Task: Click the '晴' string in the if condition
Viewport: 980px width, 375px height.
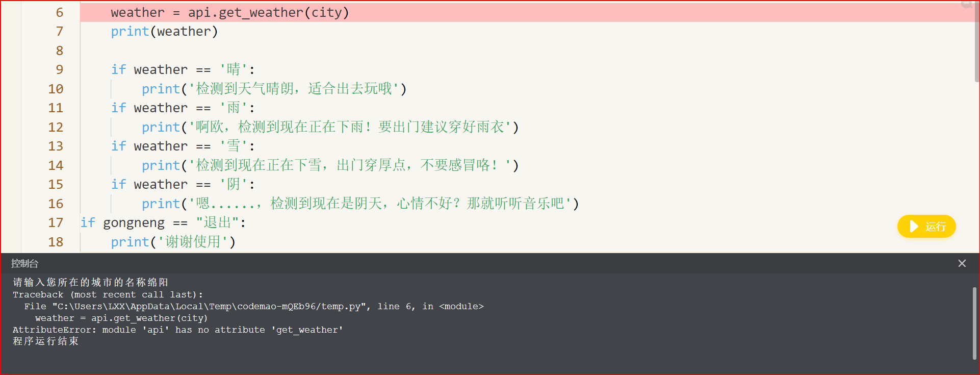Action: [x=234, y=69]
